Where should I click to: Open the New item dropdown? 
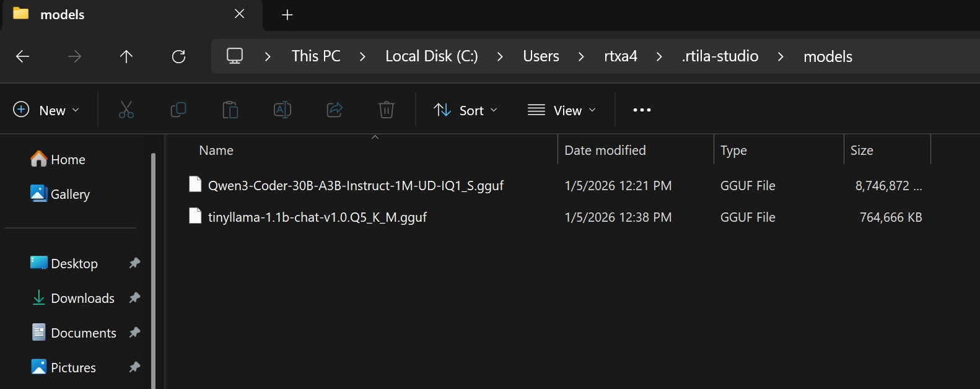pos(46,110)
